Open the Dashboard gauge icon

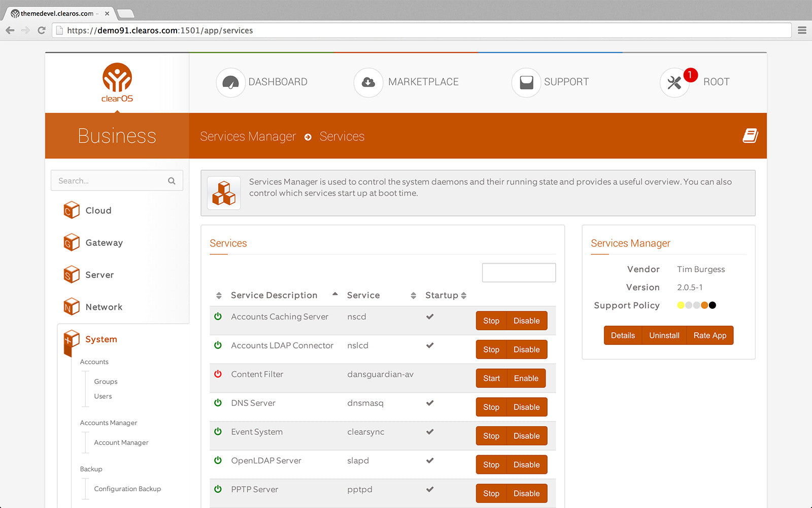click(x=231, y=82)
